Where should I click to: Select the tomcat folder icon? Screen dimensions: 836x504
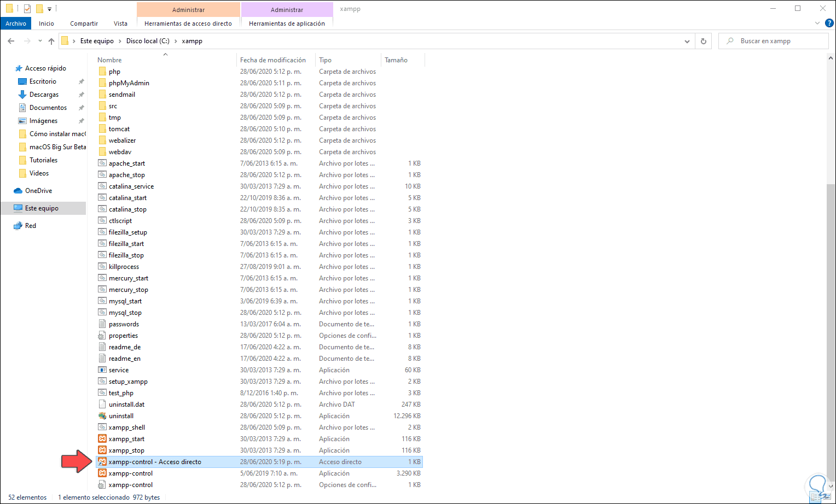point(102,129)
